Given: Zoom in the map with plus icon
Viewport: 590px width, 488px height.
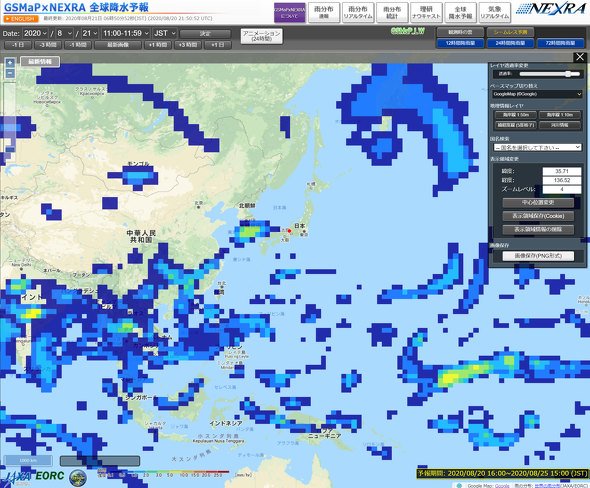Looking at the screenshot, I should pyautogui.click(x=10, y=62).
